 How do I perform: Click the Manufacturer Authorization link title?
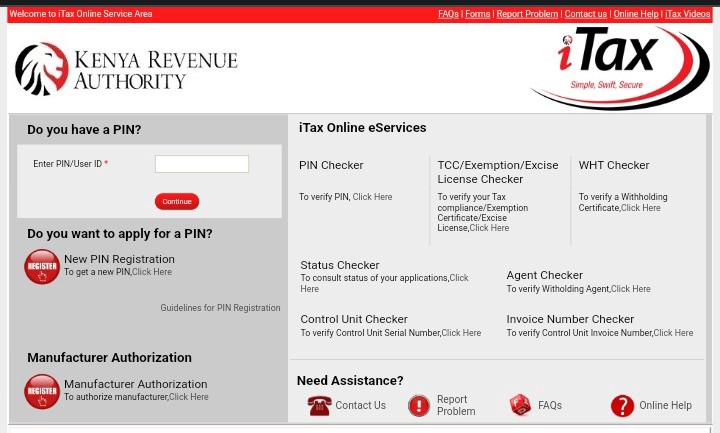point(135,384)
